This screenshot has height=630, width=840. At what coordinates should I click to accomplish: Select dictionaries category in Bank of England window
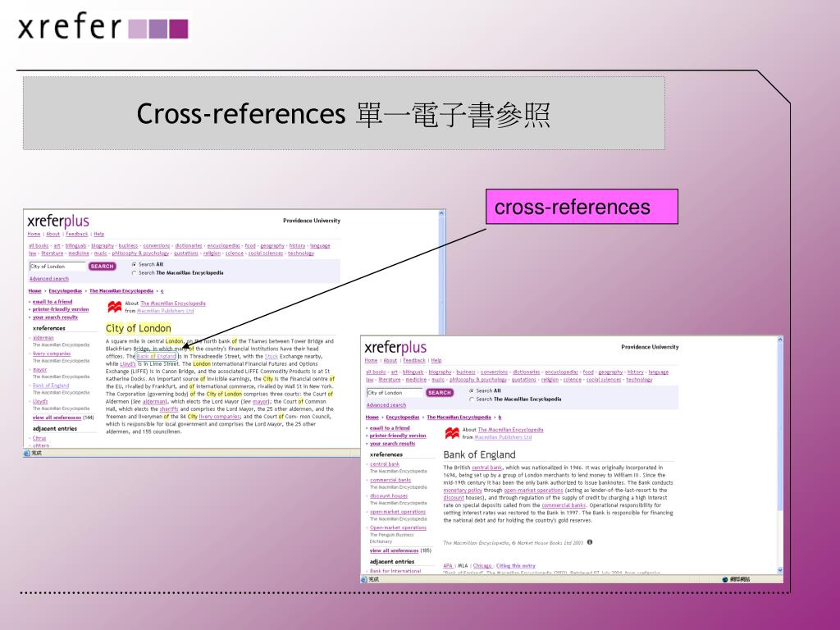[x=527, y=372]
